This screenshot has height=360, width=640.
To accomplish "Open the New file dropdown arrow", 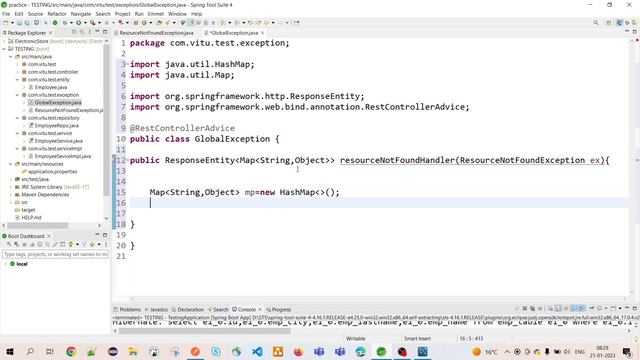I will (12, 23).
